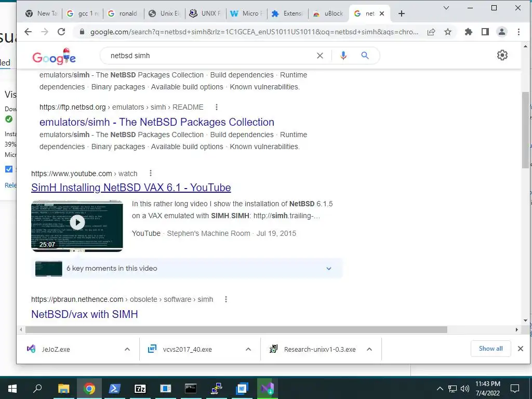Switch to the Unix Ei tab
Image resolution: width=532 pixels, height=399 pixels.
tap(165, 14)
